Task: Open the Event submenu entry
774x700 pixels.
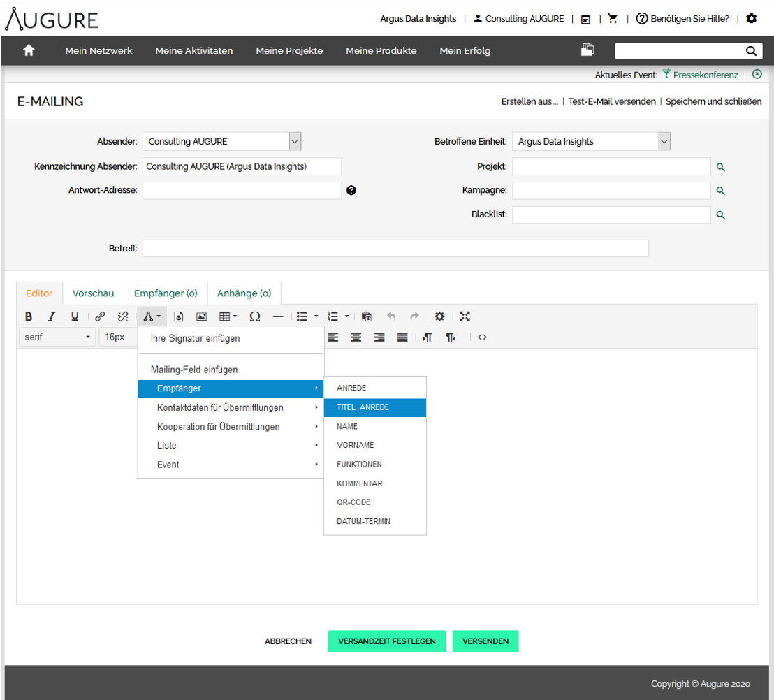Action: point(231,465)
